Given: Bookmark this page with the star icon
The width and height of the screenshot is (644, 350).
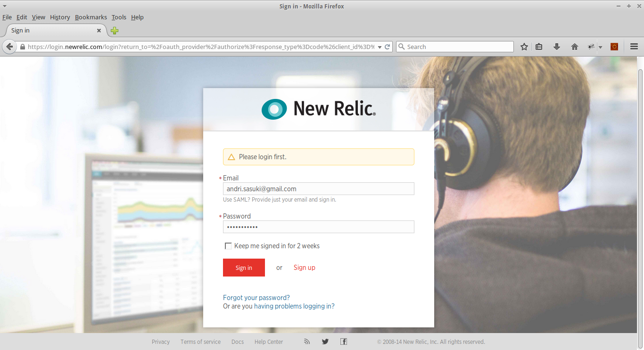Looking at the screenshot, I should pos(524,47).
